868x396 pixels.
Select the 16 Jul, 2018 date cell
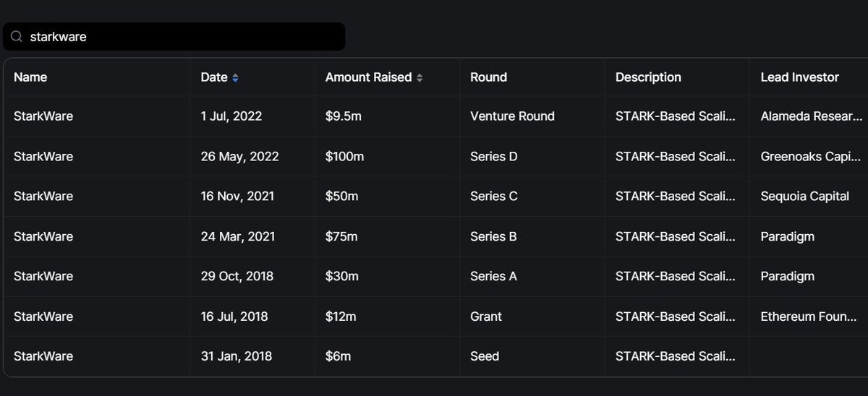(234, 317)
